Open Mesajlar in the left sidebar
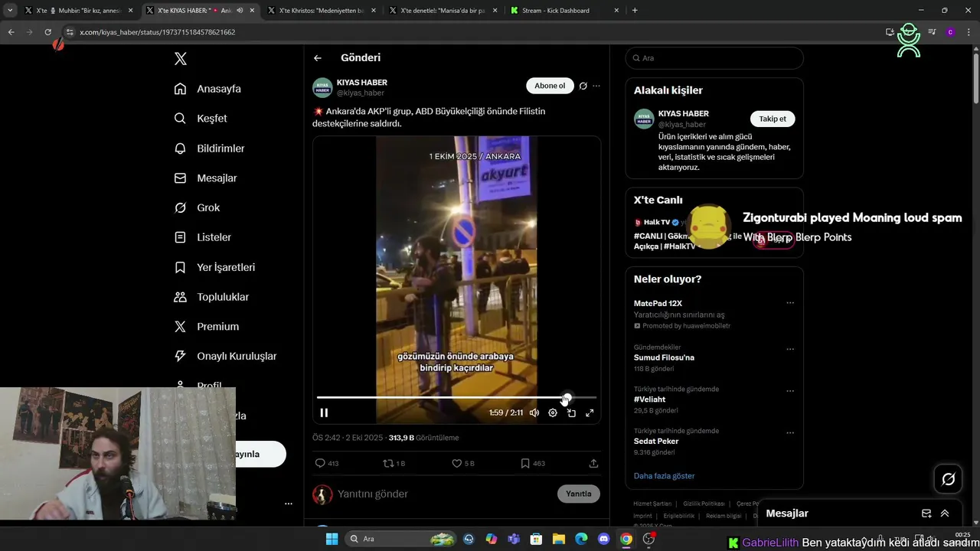The height and width of the screenshot is (551, 980). (x=205, y=178)
